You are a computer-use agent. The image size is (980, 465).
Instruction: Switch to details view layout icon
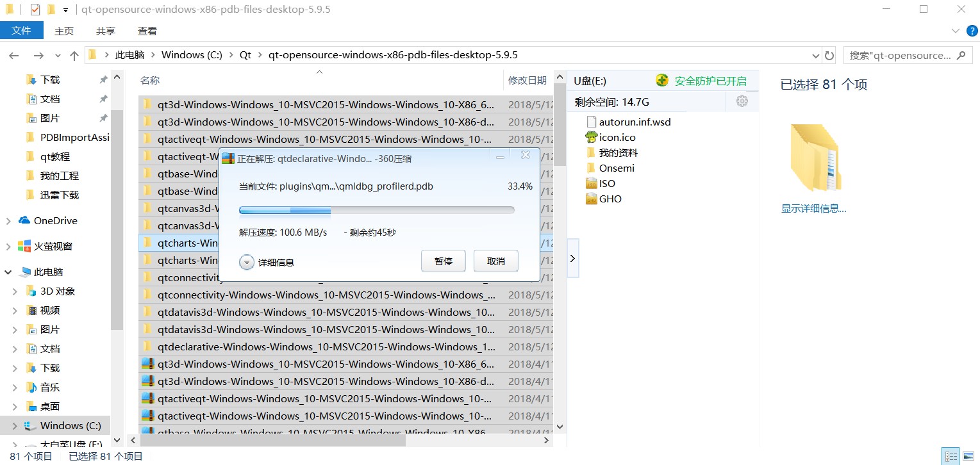[x=951, y=457]
